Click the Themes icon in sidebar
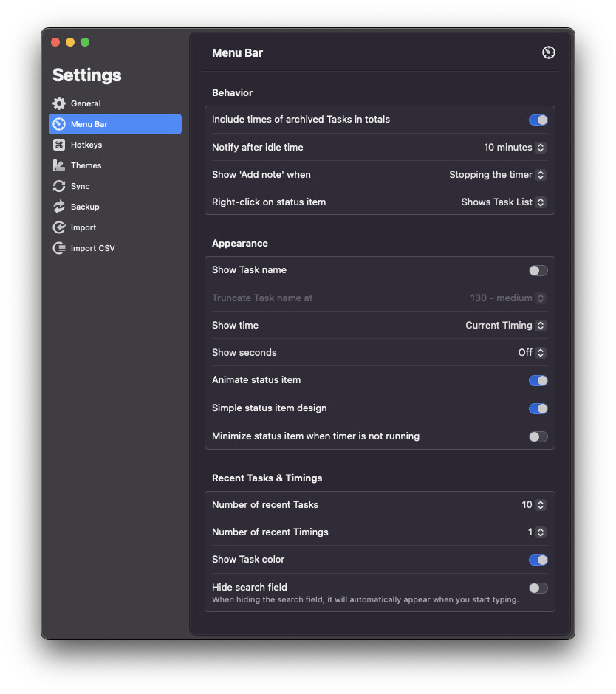Image resolution: width=616 pixels, height=694 pixels. point(59,165)
